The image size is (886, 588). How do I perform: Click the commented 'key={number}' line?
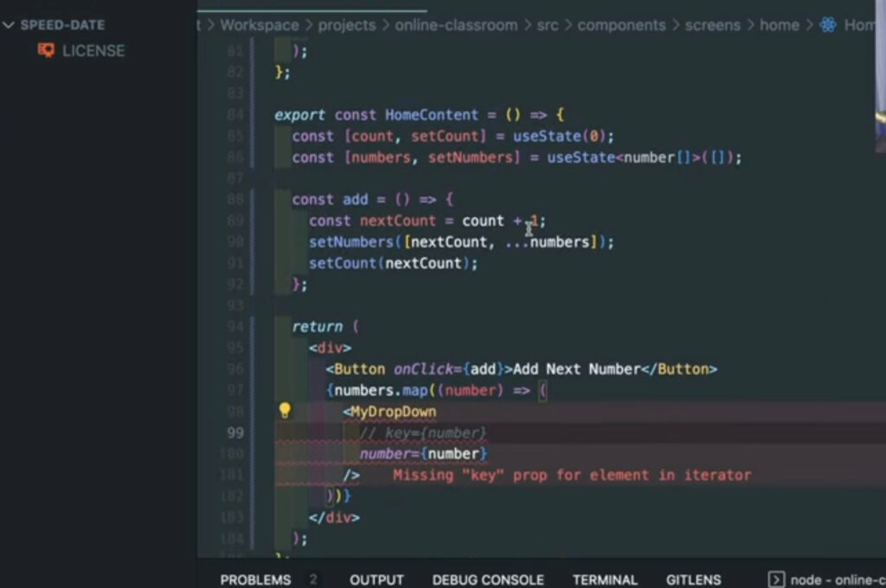pyautogui.click(x=423, y=432)
